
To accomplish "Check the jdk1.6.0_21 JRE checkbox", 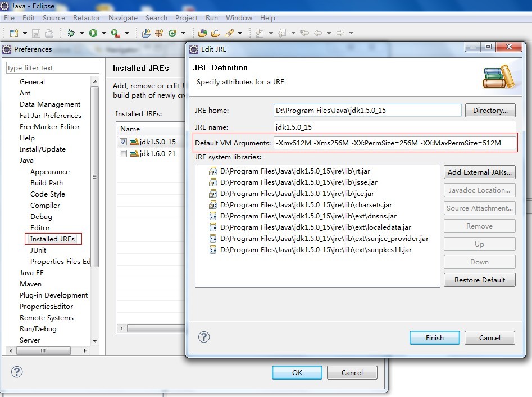I will [124, 153].
